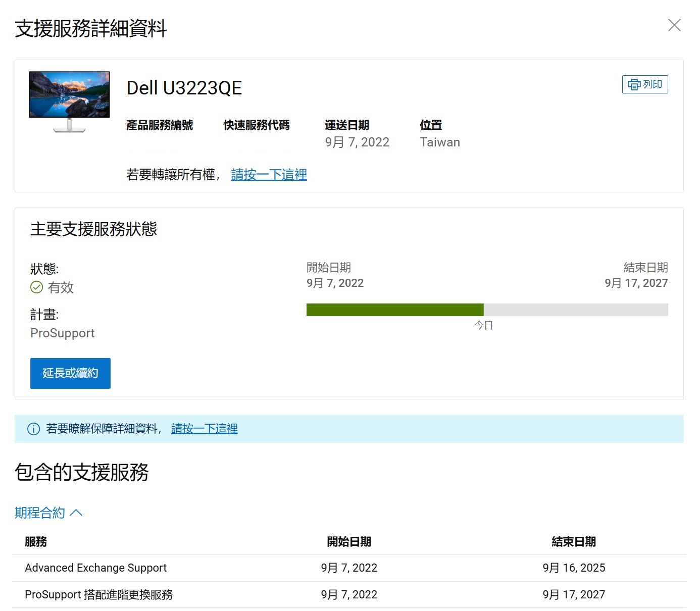
Task: Click the 今日 marker under progress bar
Action: (483, 326)
